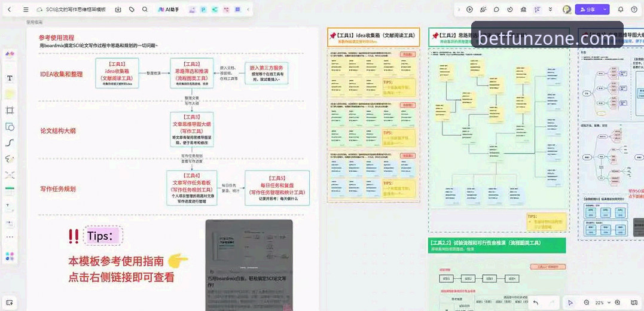The image size is (644, 311).
Task: Choose the Shapes tool
Action: pos(10,127)
